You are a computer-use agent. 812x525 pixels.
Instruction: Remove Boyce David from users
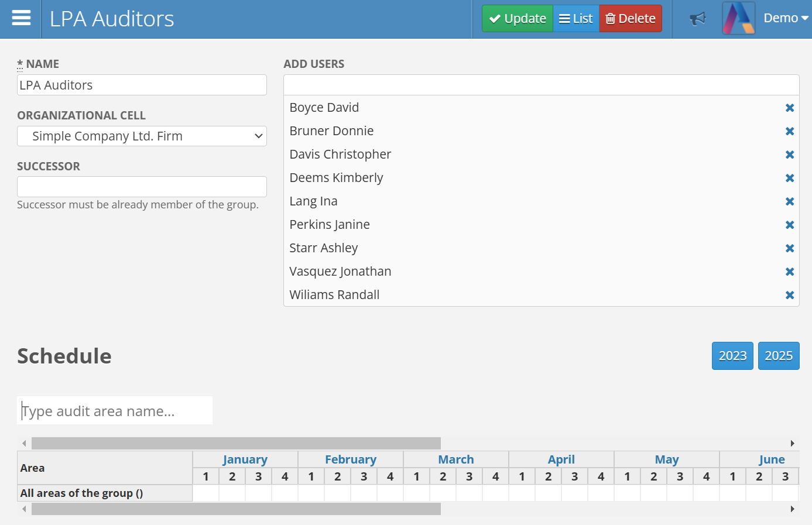coord(789,108)
